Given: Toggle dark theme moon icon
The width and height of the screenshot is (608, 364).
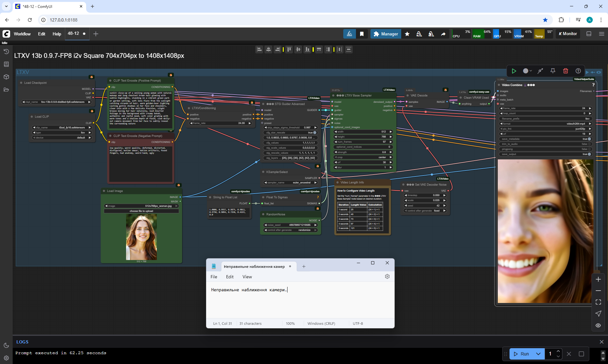Looking at the screenshot, I should click(6, 345).
